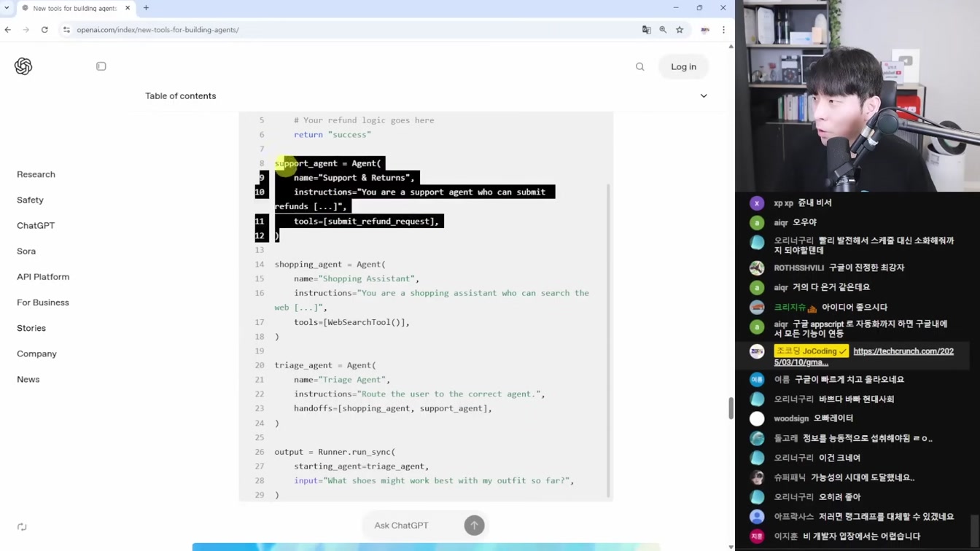Open the API Platform menu item

43,277
